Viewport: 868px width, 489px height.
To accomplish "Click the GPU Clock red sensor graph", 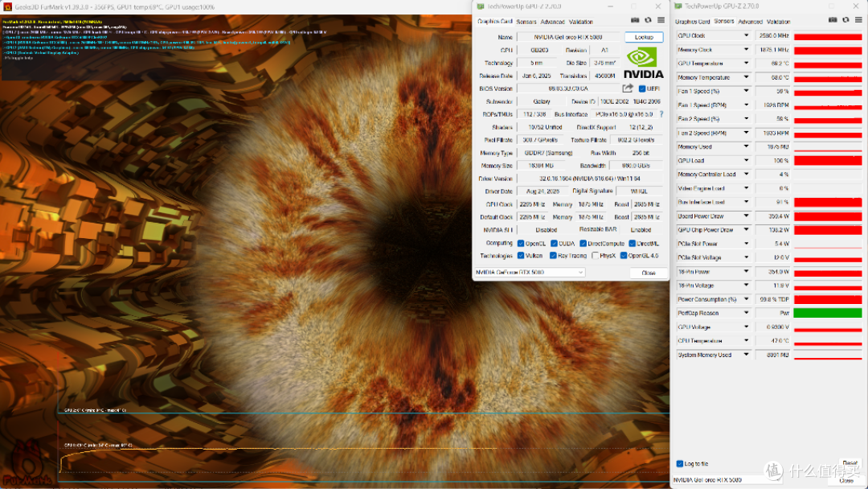I will coord(828,36).
